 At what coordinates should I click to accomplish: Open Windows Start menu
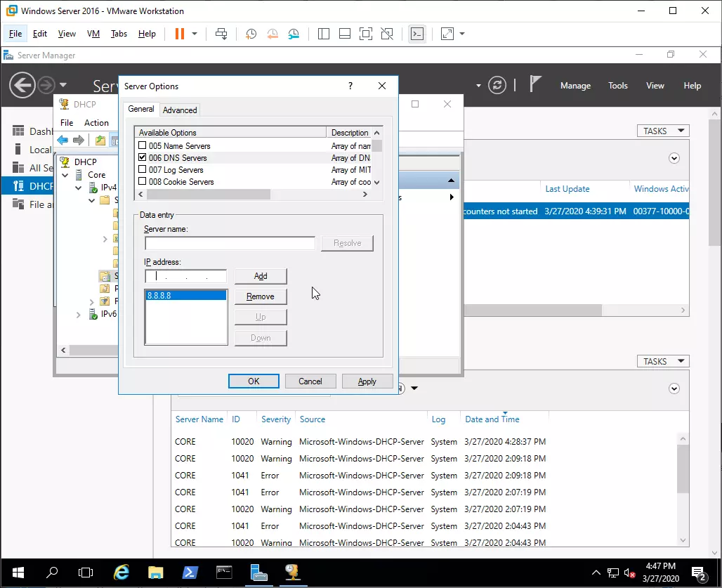[x=18, y=573]
